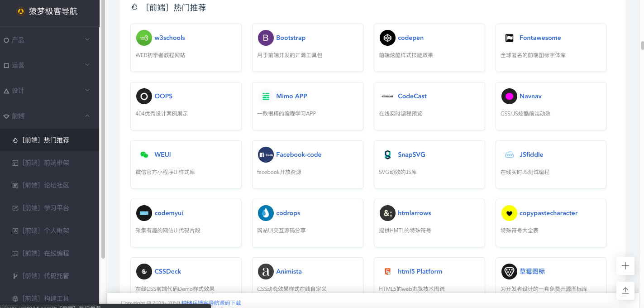The image size is (644, 308).
Task: Click the JSfiddle cloud icon
Action: click(509, 155)
